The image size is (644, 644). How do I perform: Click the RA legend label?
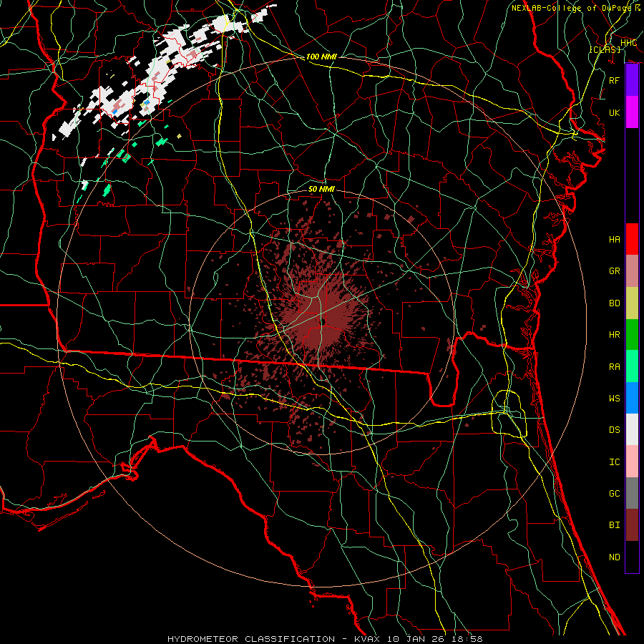pos(614,367)
